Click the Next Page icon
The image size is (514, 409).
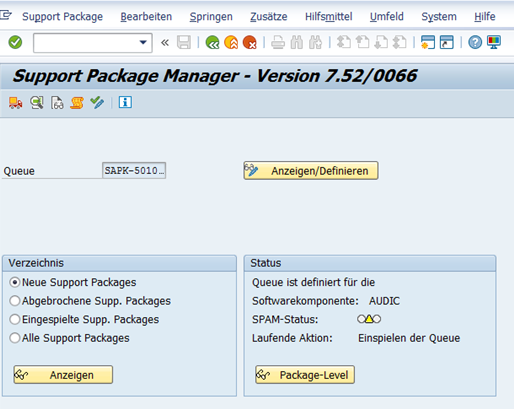pyautogui.click(x=381, y=42)
